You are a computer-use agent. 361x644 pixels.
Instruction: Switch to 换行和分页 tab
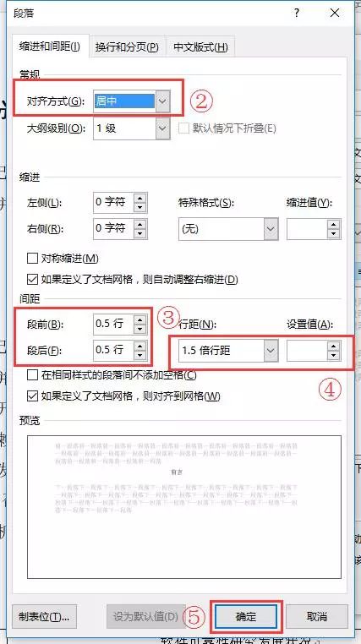point(127,46)
